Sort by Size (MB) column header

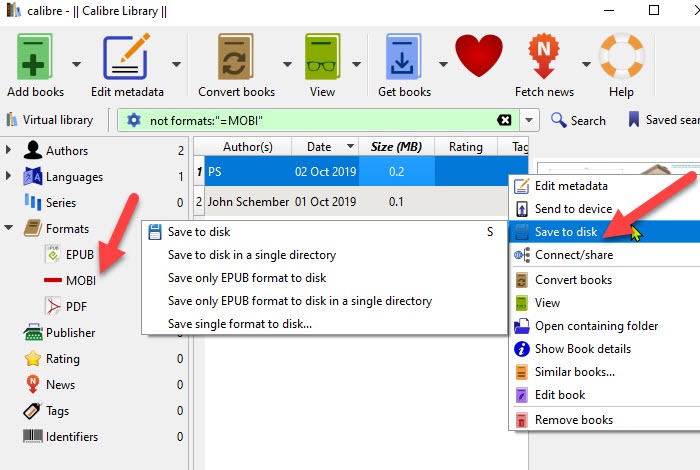point(396,146)
